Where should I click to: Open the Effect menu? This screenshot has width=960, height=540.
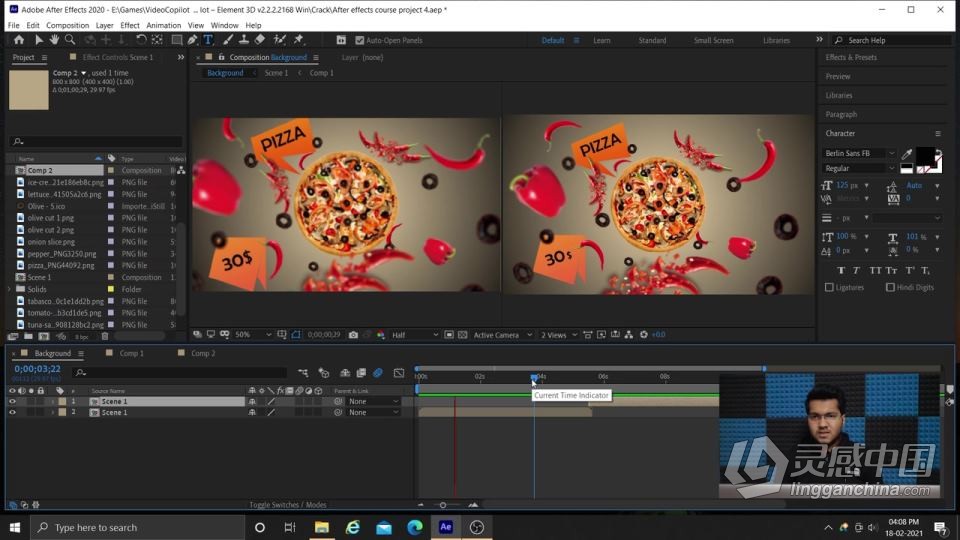click(x=130, y=25)
